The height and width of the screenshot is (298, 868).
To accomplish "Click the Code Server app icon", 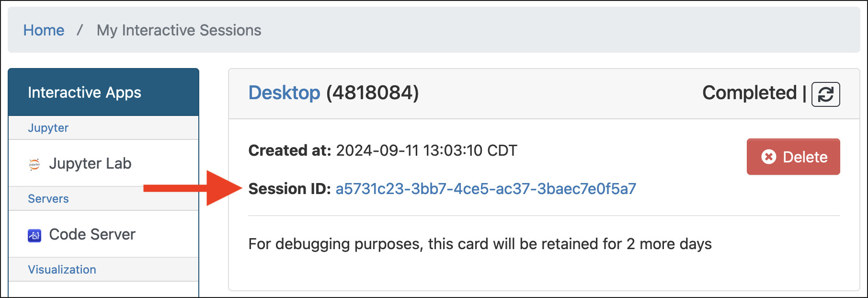I will [34, 235].
